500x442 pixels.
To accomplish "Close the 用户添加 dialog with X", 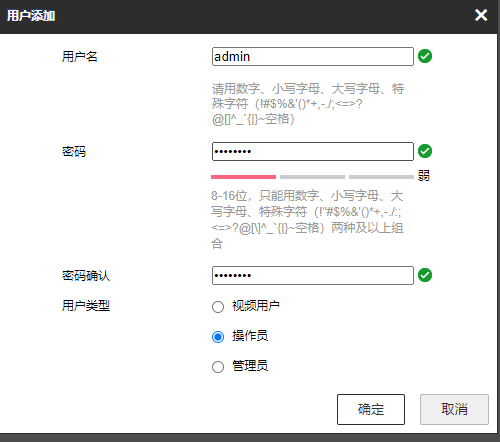I will [x=481, y=15].
